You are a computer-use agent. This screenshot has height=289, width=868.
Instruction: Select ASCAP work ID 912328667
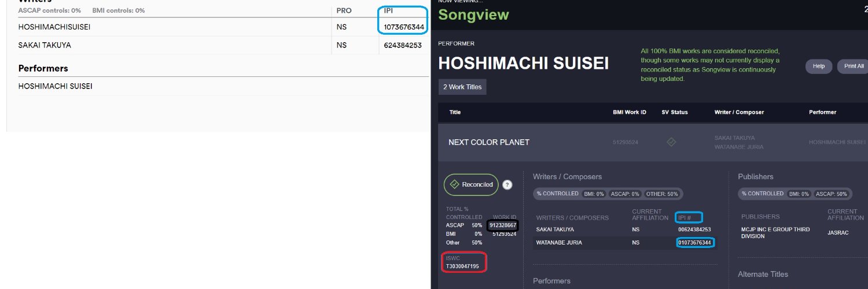503,225
